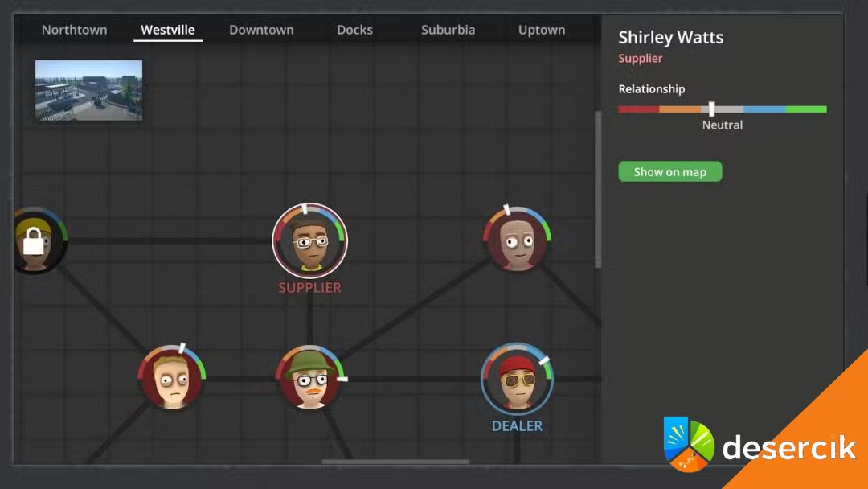Open the Suburbia region tab
The image size is (868, 489).
click(x=448, y=30)
